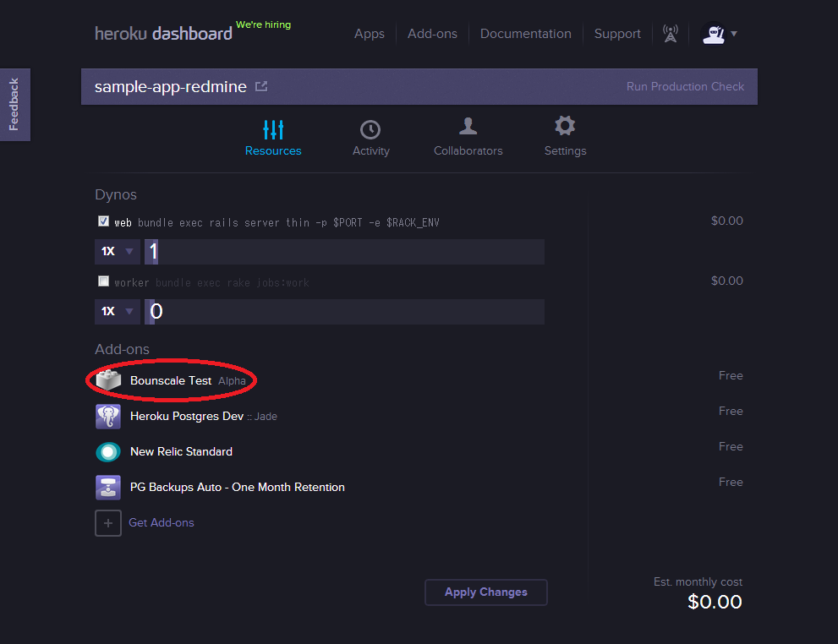This screenshot has width=838, height=644.
Task: Click the ninja user avatar icon
Action: coord(714,34)
